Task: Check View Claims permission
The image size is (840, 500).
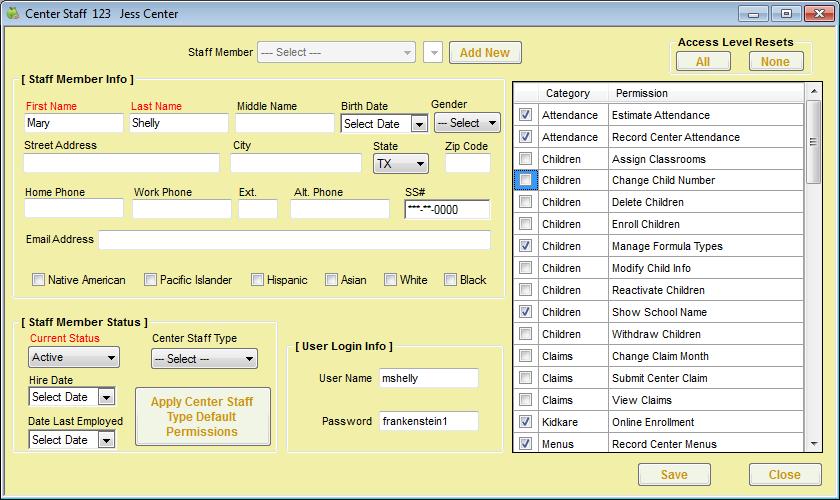Action: [x=526, y=399]
